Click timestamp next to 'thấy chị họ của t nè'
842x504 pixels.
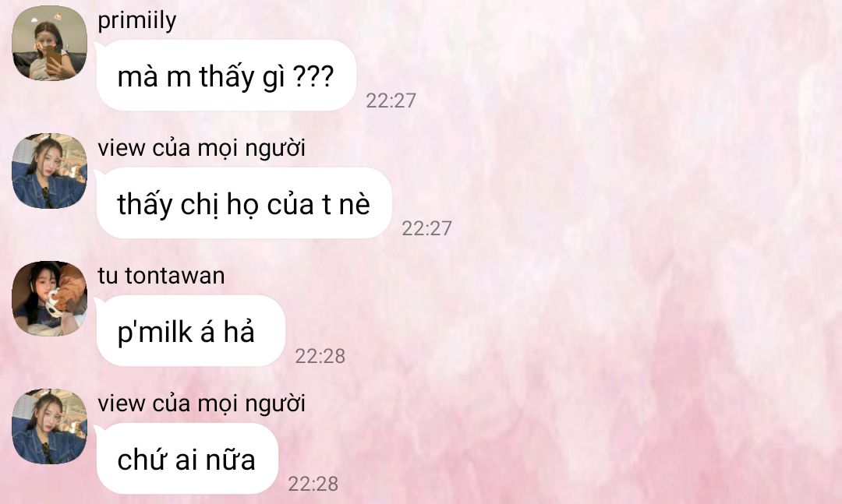pos(427,228)
